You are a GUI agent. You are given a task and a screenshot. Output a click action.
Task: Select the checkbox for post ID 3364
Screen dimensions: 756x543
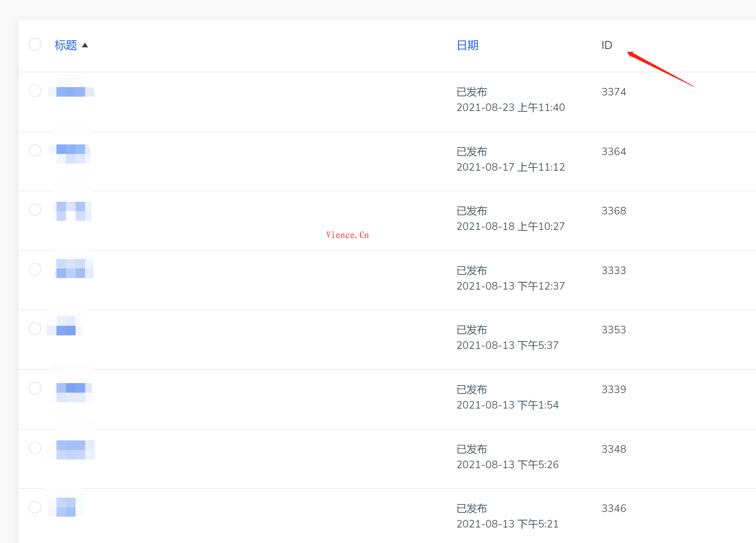coord(35,150)
